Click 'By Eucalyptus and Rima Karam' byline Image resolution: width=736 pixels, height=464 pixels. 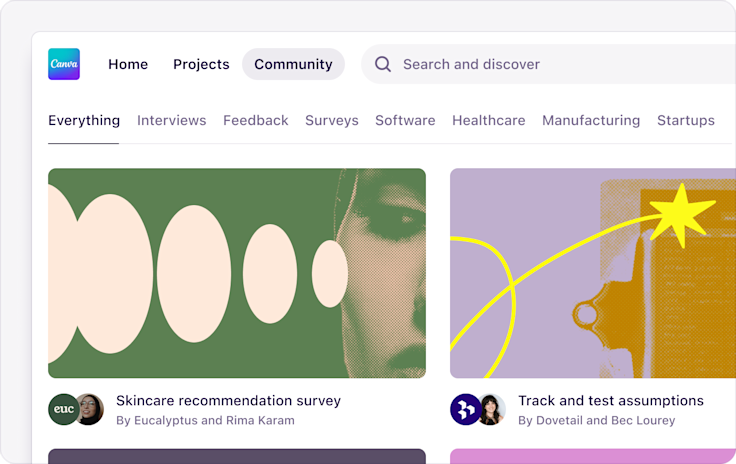tap(205, 420)
